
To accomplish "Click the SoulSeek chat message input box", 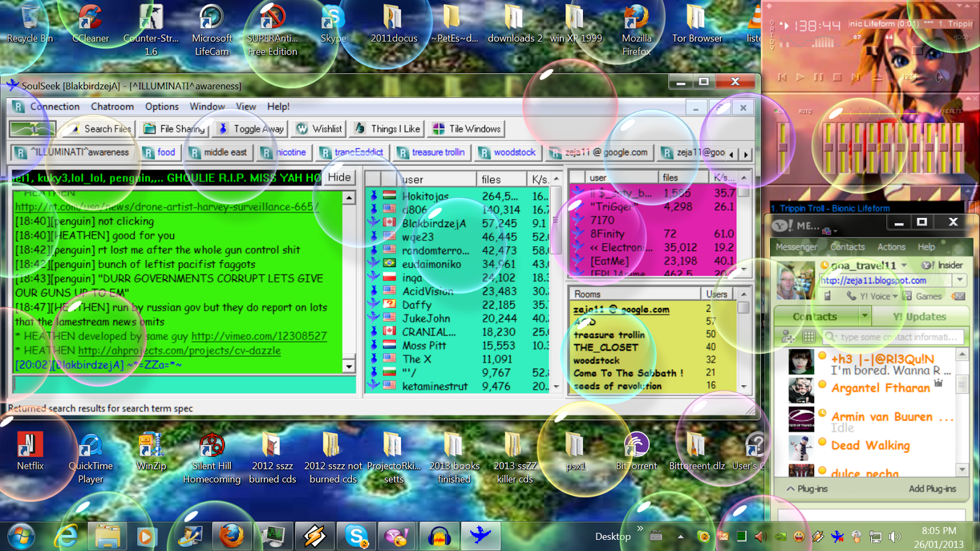I will 184,384.
